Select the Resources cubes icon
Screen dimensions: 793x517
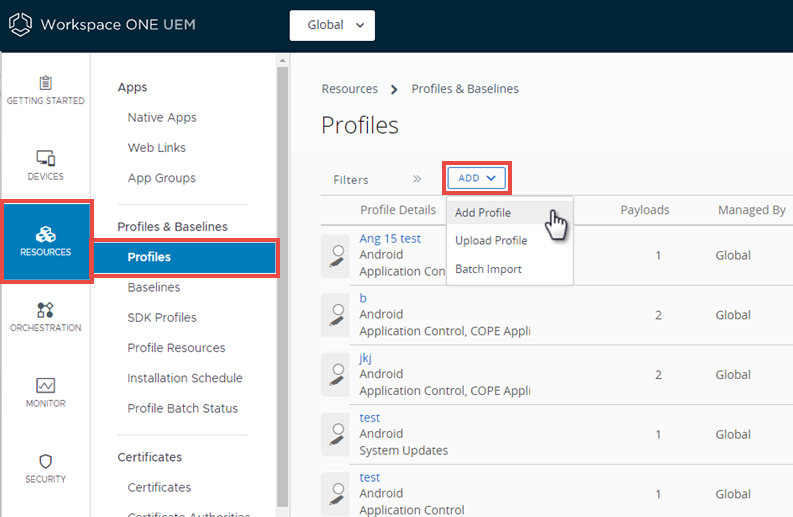point(46,234)
